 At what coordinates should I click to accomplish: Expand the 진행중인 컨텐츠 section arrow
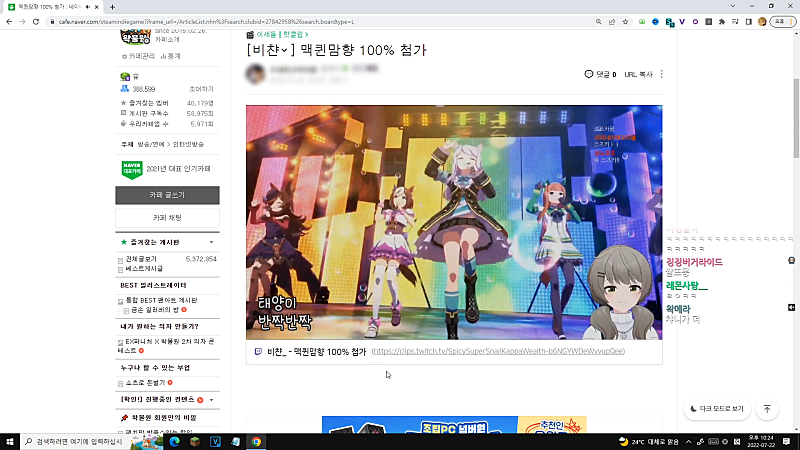pos(211,400)
